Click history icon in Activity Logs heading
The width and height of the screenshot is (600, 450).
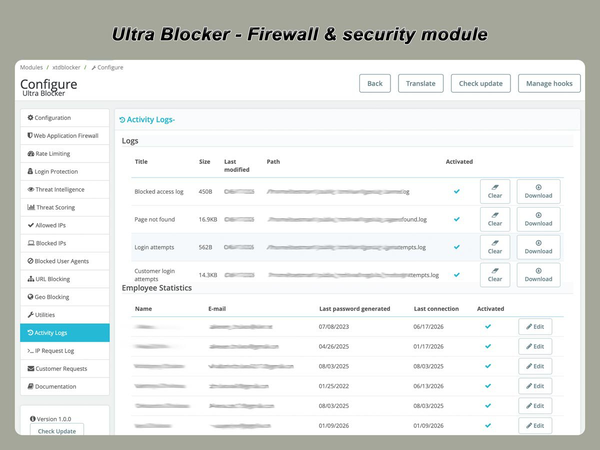(x=122, y=120)
